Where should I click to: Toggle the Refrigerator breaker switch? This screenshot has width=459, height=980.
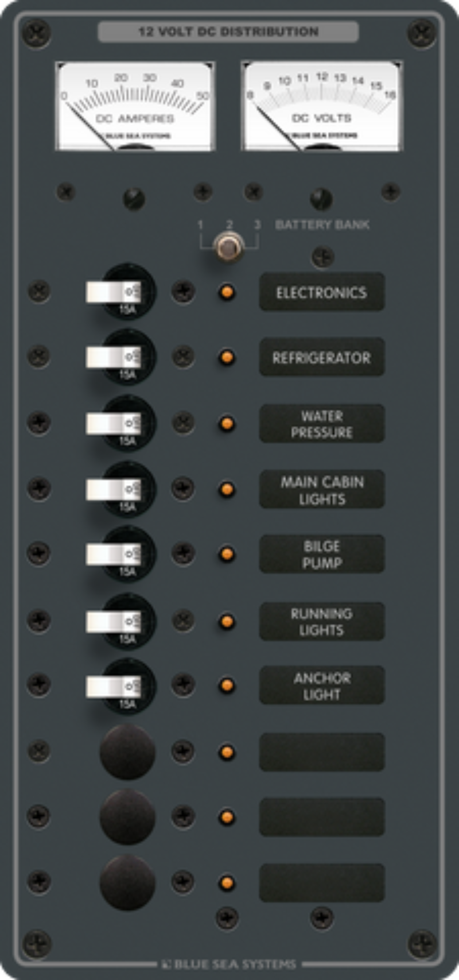point(114,357)
